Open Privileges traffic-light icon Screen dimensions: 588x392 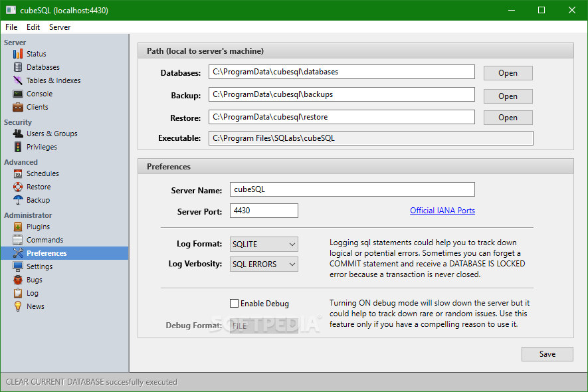(18, 147)
